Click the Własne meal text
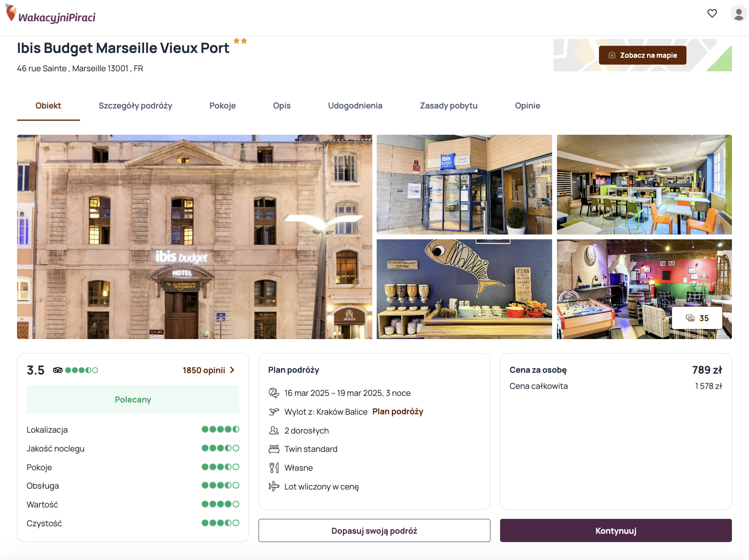 298,468
